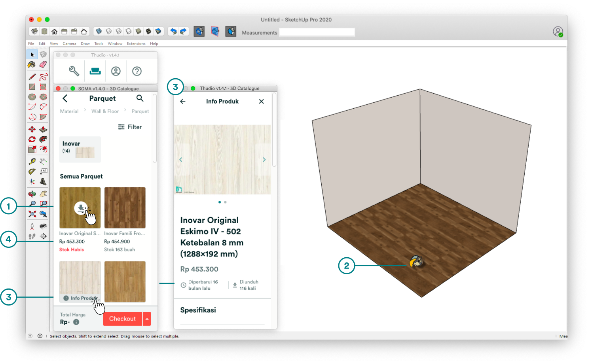Select the 3D Text tool
Screen dimensions: 590x364
coord(43,182)
